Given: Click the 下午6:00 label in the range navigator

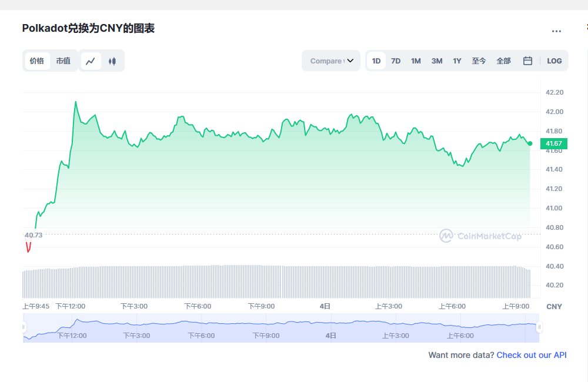Looking at the screenshot, I should 201,336.
